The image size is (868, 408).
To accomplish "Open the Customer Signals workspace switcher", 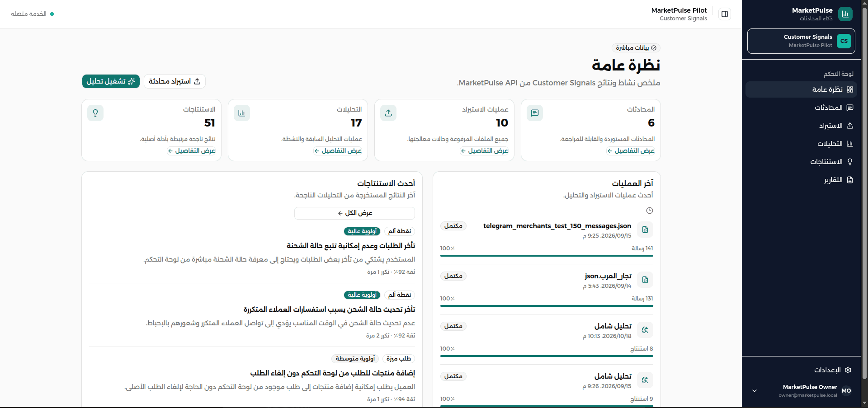I will [x=801, y=41].
